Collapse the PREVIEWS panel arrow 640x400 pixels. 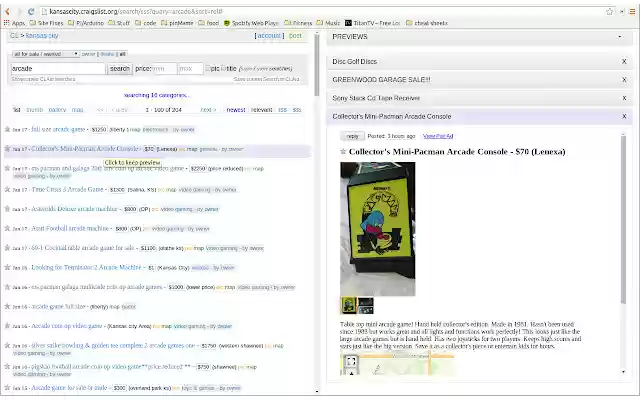pos(620,37)
